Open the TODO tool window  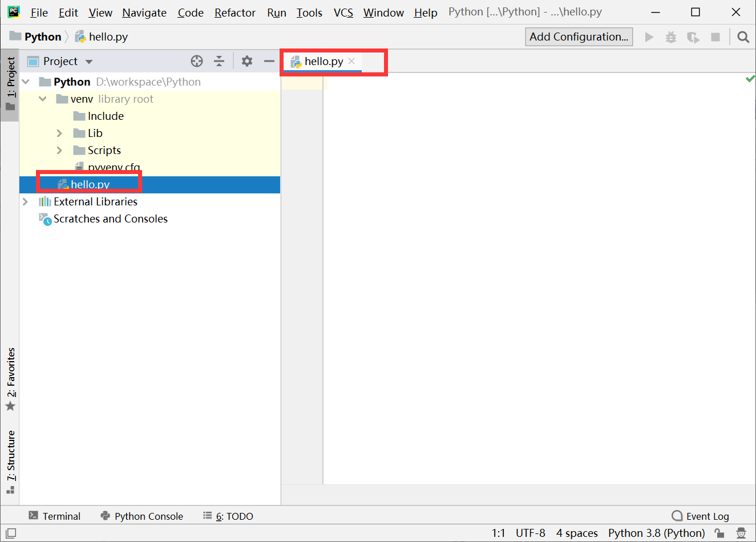[228, 516]
